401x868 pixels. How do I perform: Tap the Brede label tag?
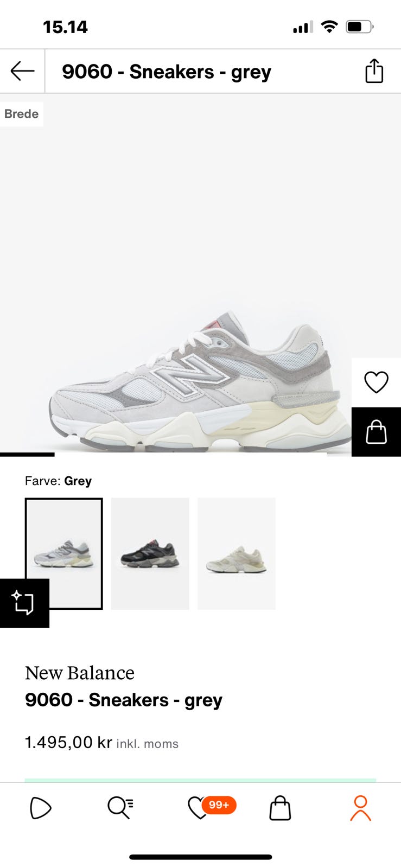click(21, 114)
